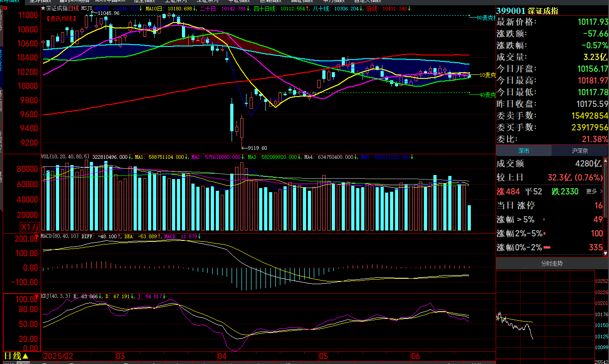Click the 40麦克 line label
The width and height of the screenshot is (609, 364).
coord(487,95)
